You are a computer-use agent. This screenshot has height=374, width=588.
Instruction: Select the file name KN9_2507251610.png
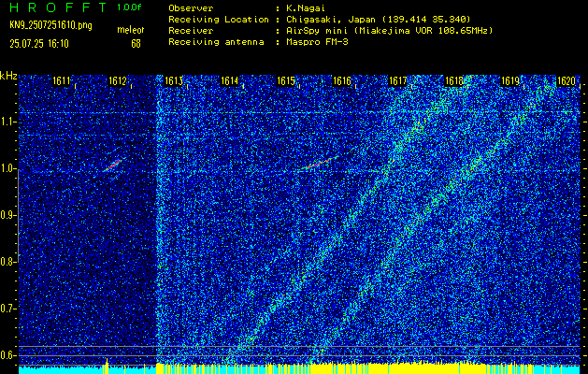tap(50, 25)
